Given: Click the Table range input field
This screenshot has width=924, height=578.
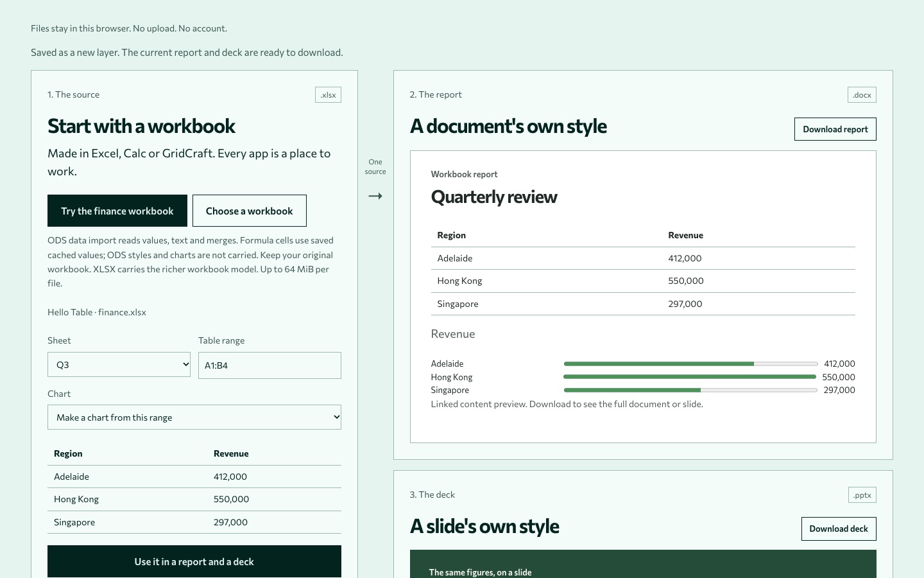Looking at the screenshot, I should tap(269, 365).
